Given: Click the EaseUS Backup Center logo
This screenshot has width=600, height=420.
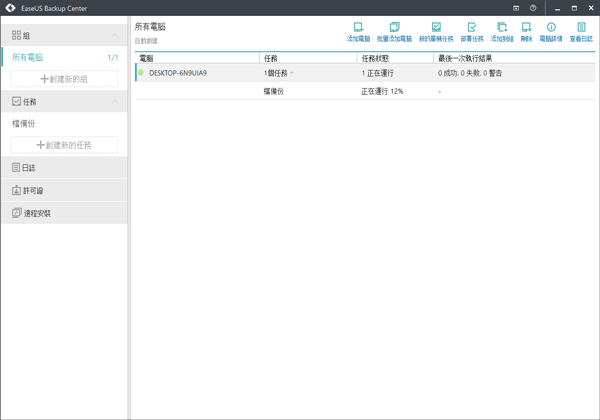Looking at the screenshot, I should coord(10,8).
